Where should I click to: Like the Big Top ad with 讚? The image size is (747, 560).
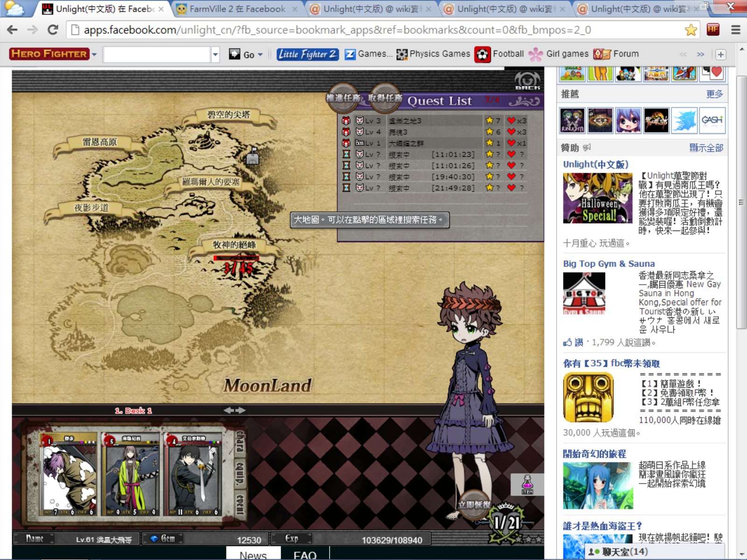(x=573, y=342)
